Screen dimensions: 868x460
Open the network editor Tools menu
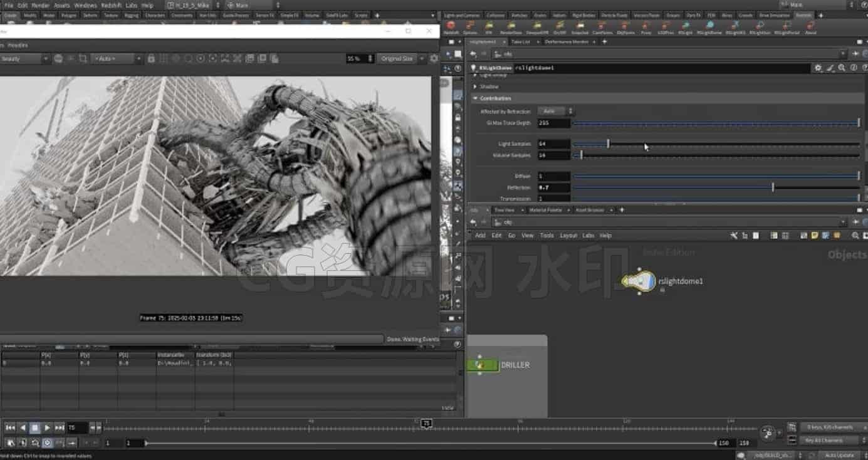coord(546,236)
